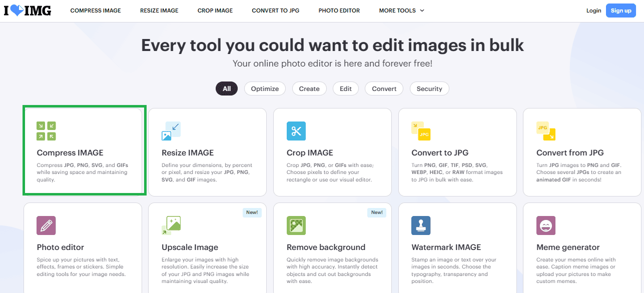Open the Watermark IMAGE stamp icon
Screen dimensions: 644x293
[421, 225]
